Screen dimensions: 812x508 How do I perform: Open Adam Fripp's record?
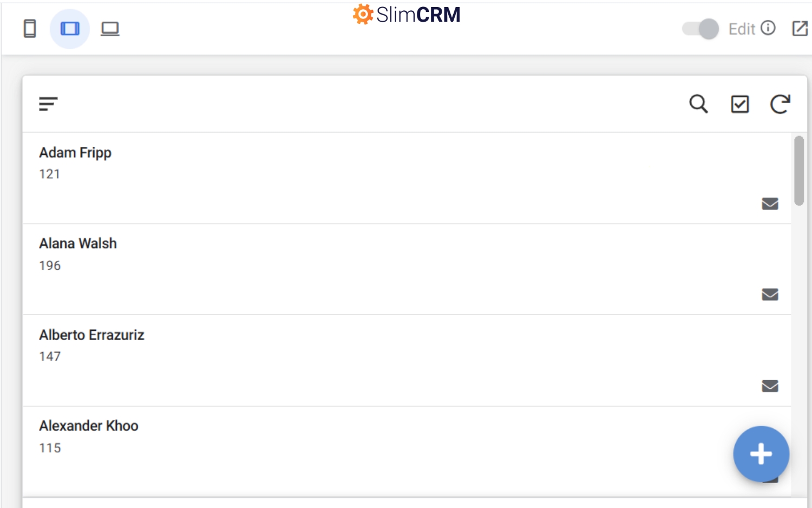pyautogui.click(x=75, y=153)
